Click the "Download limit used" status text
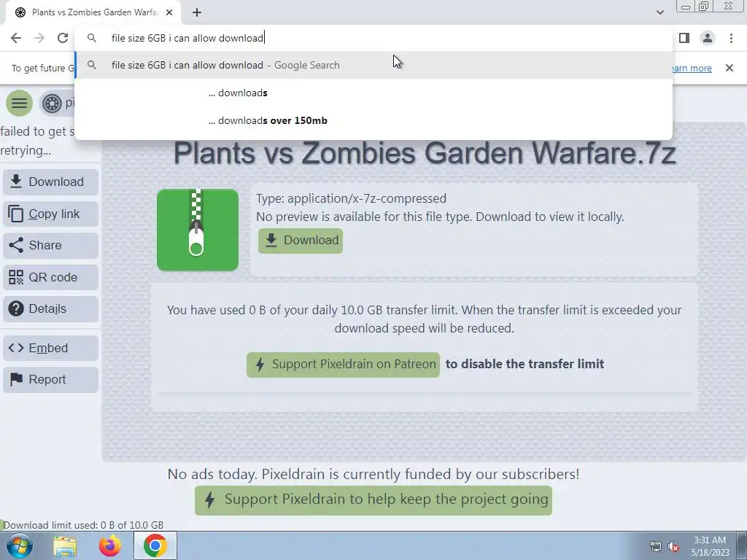Viewport: 747px width, 560px height. (83, 525)
